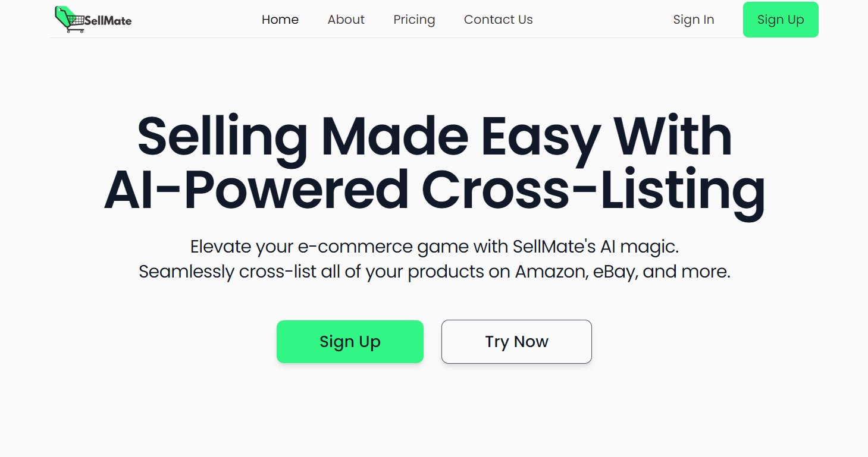Click Sign Up under the hero text
The height and width of the screenshot is (457, 868).
(350, 342)
